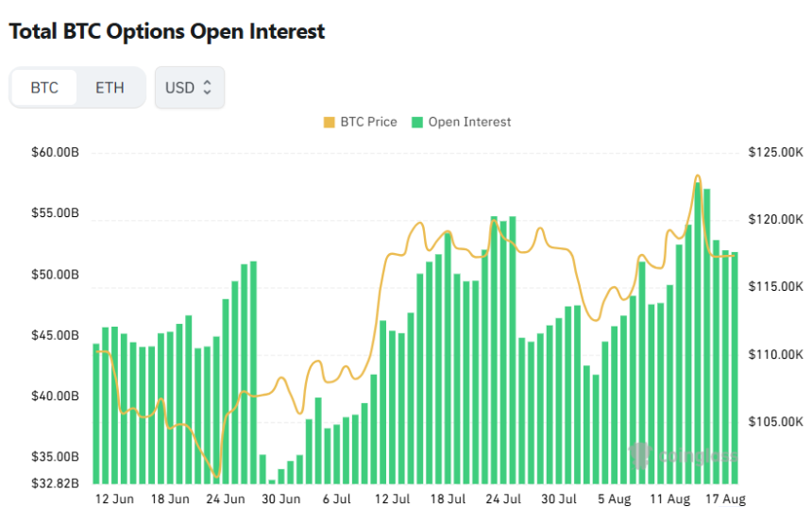Click the Total BTC Options Open Interest title
The height and width of the screenshot is (507, 812).
(x=167, y=31)
